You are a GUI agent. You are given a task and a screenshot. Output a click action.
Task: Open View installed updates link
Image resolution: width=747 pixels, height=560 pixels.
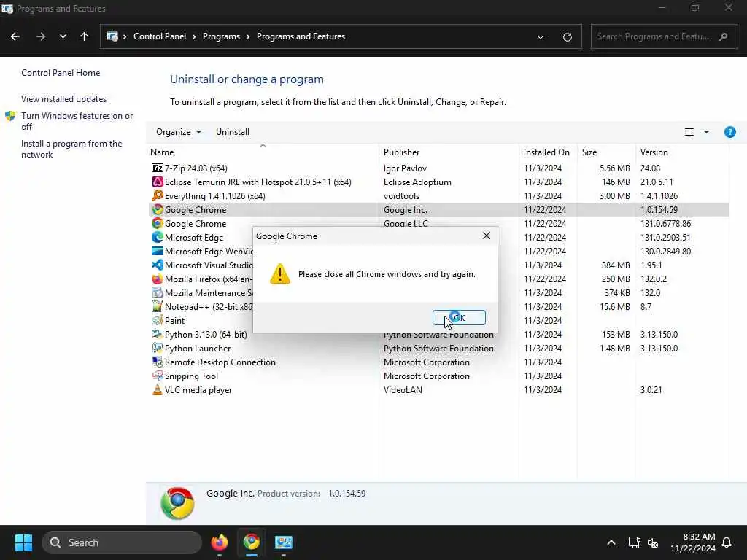tap(64, 99)
